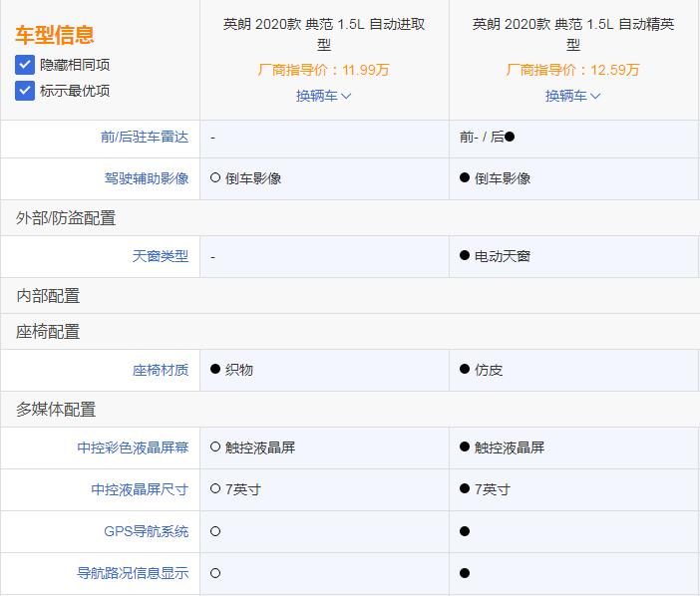700x596 pixels.
Task: Open the 驾驶辅助影像 parameter link
Action: tap(147, 178)
